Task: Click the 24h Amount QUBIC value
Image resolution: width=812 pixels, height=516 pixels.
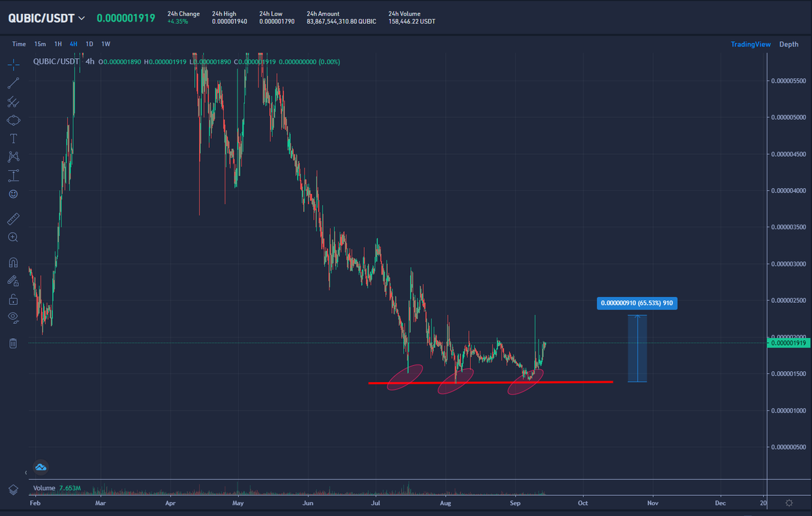Action: point(341,22)
